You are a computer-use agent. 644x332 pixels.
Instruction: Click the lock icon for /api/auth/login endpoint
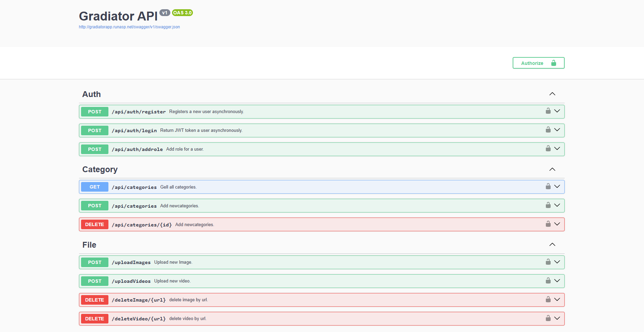click(x=548, y=130)
